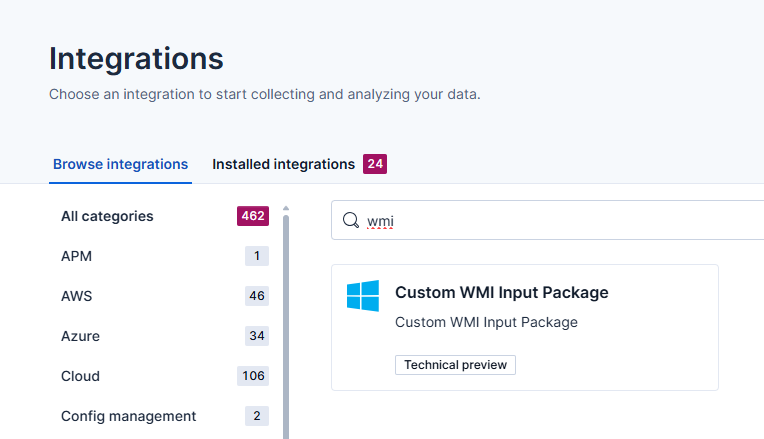This screenshot has height=439, width=764.
Task: Filter by AWS category
Action: point(77,296)
